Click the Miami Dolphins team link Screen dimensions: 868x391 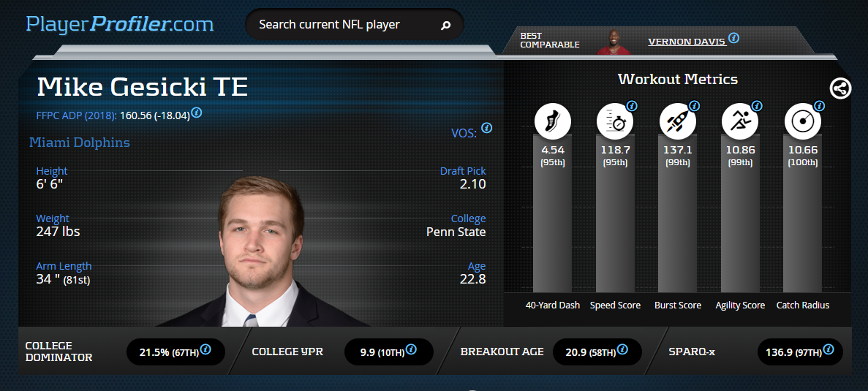(79, 143)
